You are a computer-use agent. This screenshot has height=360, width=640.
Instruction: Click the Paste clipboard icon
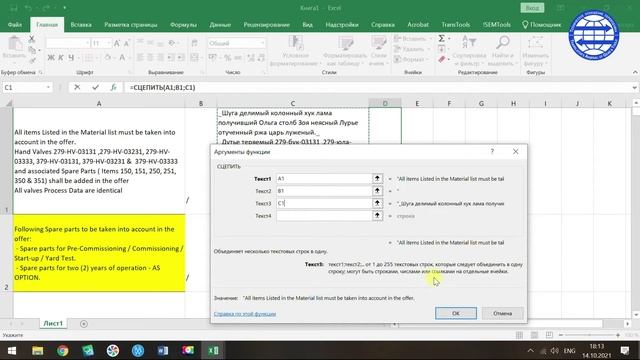(x=15, y=44)
